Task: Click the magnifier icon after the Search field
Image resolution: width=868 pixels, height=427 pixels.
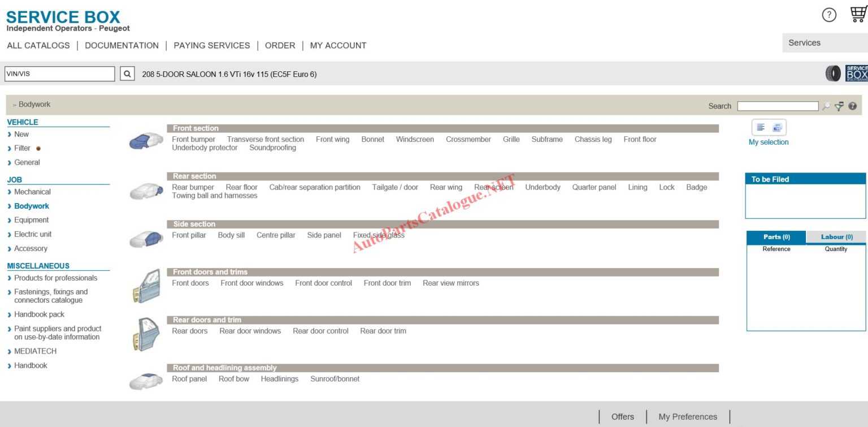Action: click(x=826, y=106)
